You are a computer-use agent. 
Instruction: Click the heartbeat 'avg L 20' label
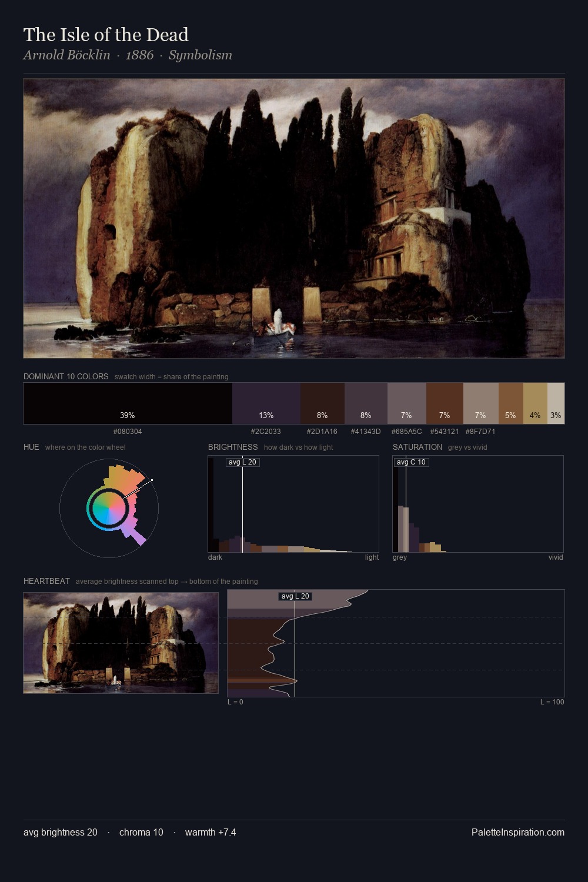(295, 596)
